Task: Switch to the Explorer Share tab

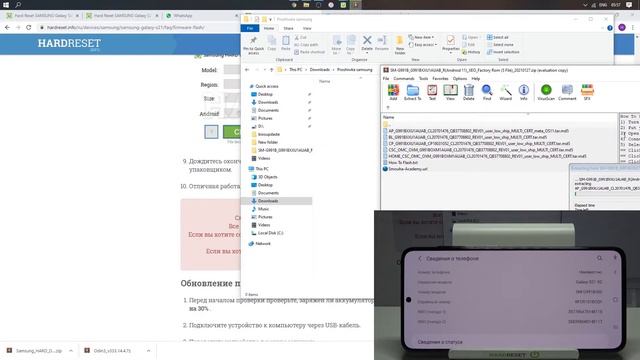Action: [288, 28]
